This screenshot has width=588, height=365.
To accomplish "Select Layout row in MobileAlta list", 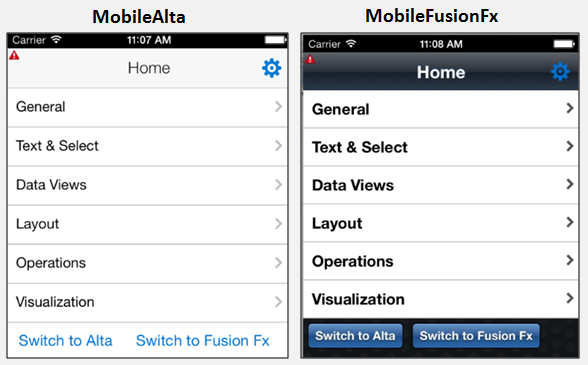I will pos(147,224).
